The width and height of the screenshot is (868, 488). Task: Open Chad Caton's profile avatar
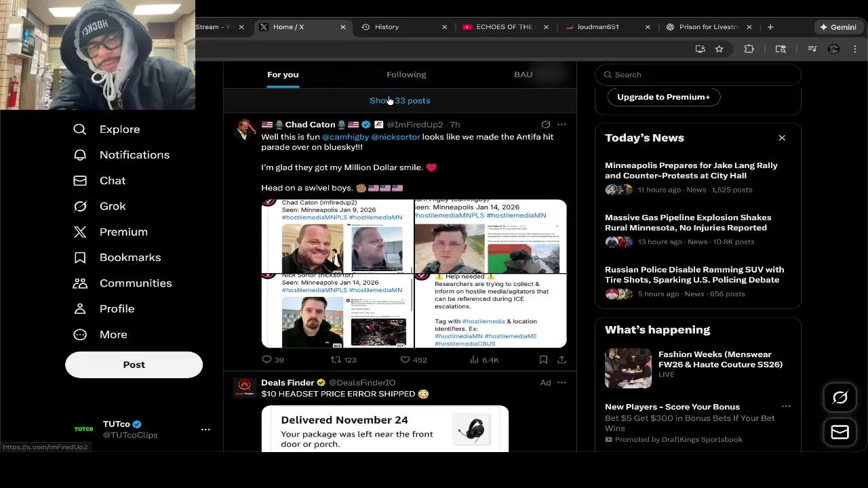pos(245,129)
